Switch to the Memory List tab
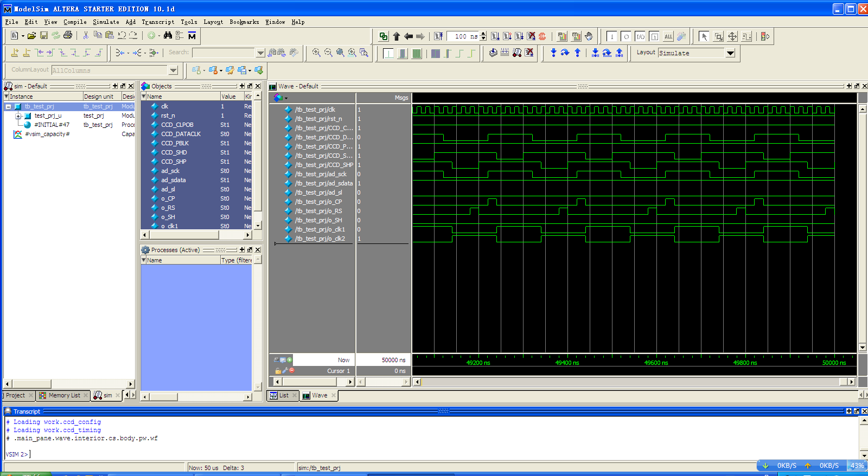 63,395
